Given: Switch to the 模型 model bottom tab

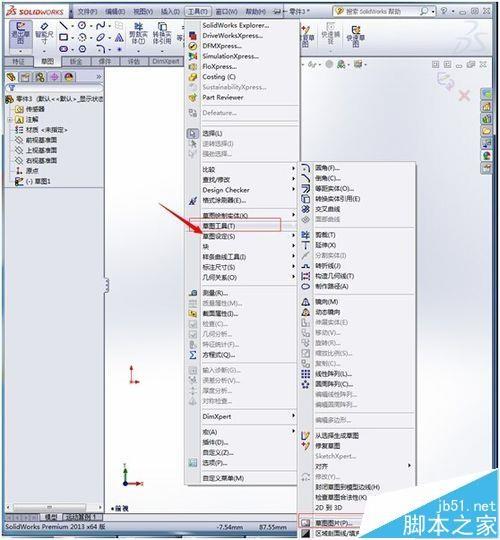Looking at the screenshot, I should pyautogui.click(x=51, y=517).
